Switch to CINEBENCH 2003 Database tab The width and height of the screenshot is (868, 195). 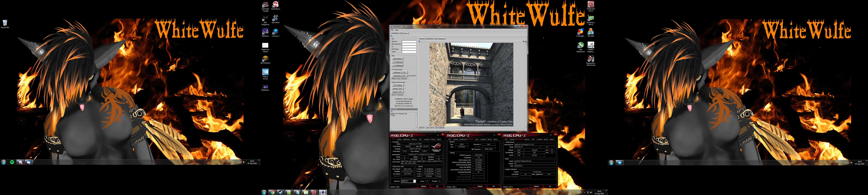pos(435,39)
